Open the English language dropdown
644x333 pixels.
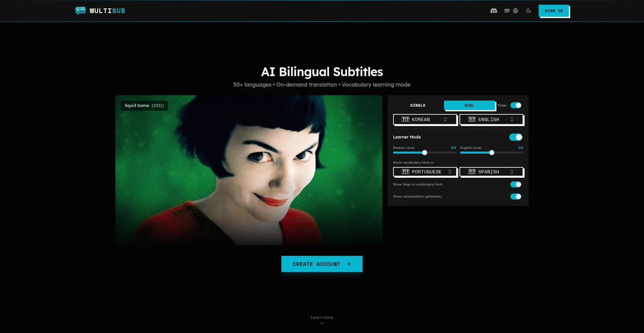[x=491, y=119]
